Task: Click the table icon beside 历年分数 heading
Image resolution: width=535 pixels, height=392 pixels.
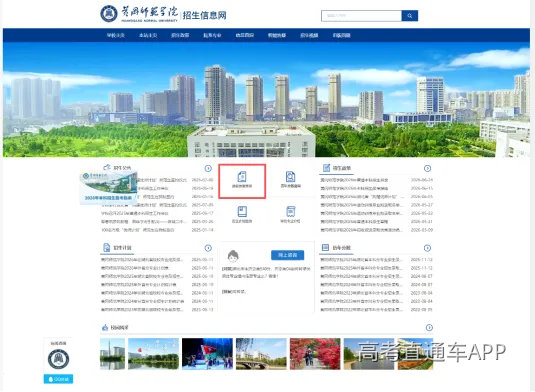Action: (x=326, y=247)
